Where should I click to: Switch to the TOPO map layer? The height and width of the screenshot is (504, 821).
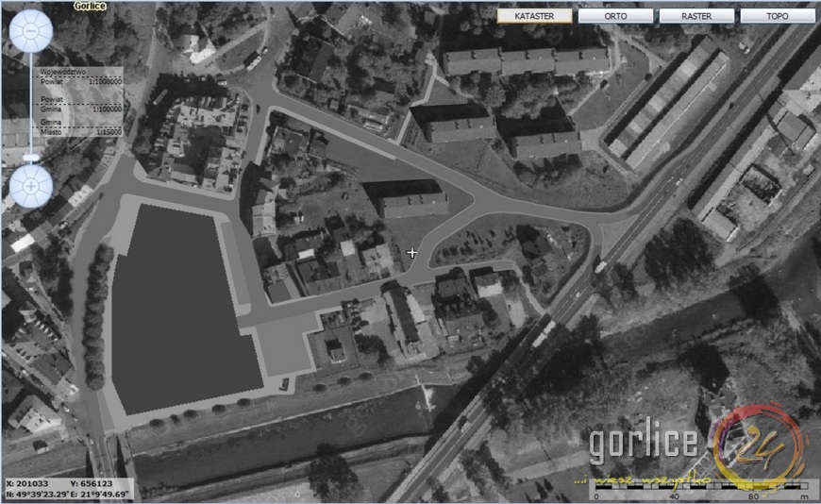tap(778, 16)
